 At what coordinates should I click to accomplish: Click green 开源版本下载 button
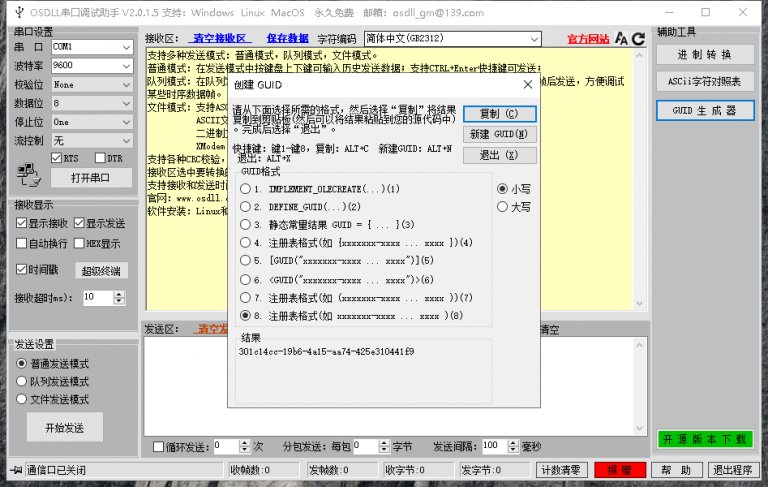click(x=705, y=439)
